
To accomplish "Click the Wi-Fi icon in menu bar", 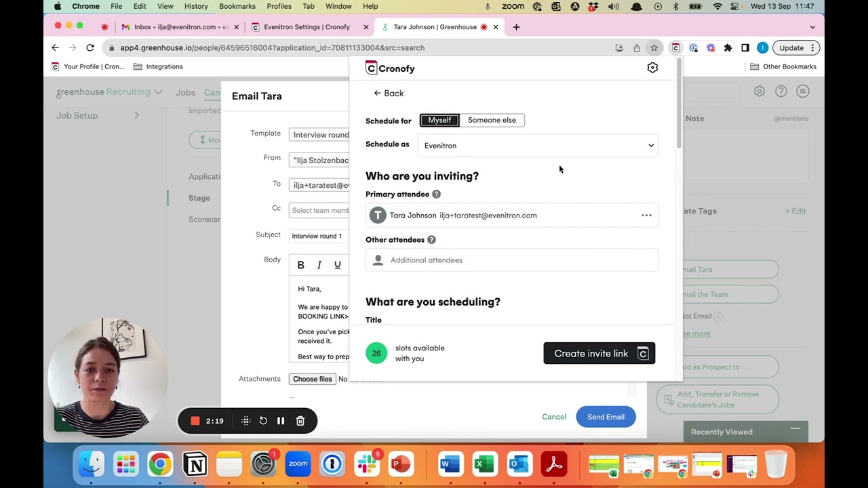I will (x=717, y=6).
